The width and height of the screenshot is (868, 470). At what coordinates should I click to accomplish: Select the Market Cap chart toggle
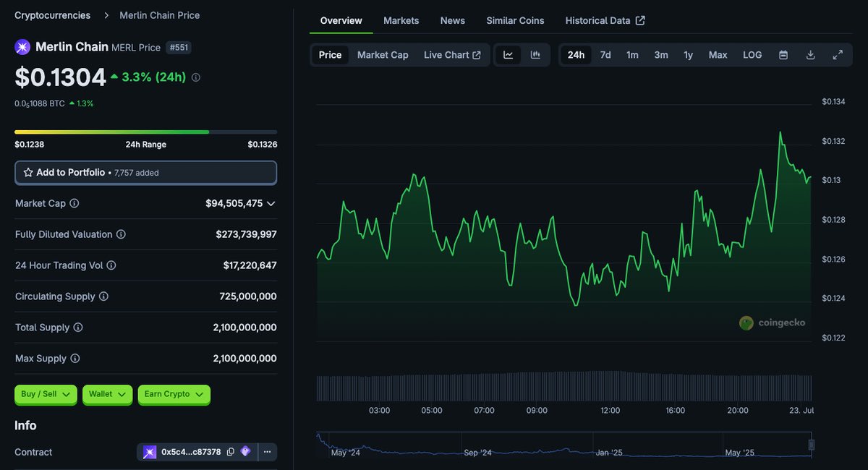click(383, 55)
